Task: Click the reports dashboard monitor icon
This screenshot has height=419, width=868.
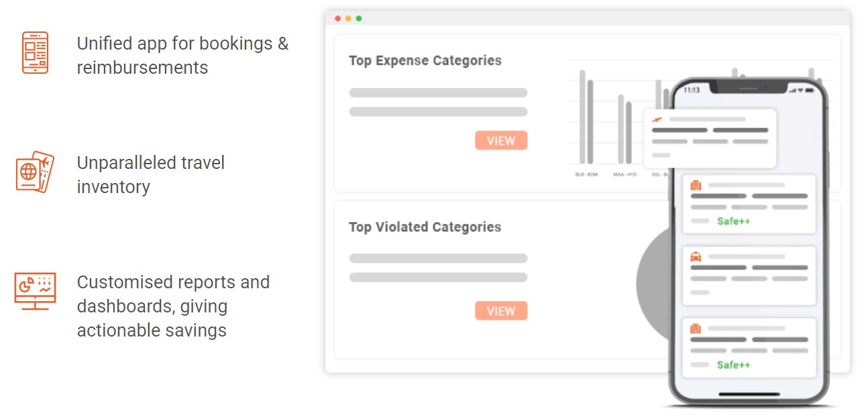Action: pyautogui.click(x=35, y=292)
